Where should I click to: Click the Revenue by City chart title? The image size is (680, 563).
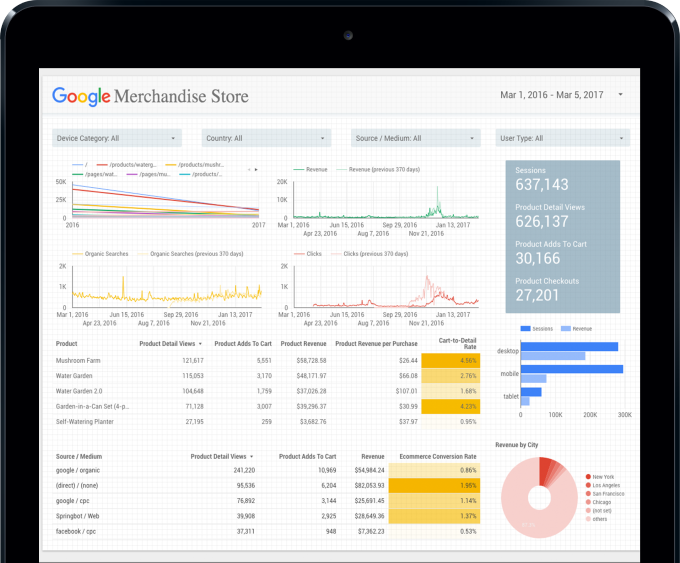pyautogui.click(x=517, y=445)
